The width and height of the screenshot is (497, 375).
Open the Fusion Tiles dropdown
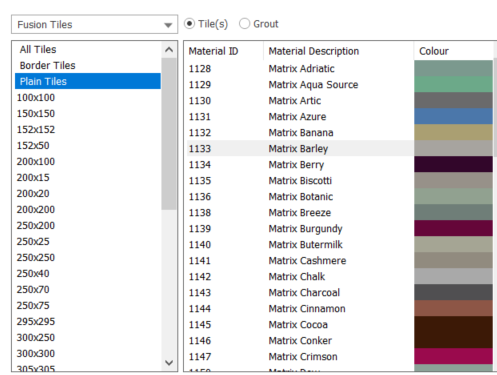pos(94,24)
